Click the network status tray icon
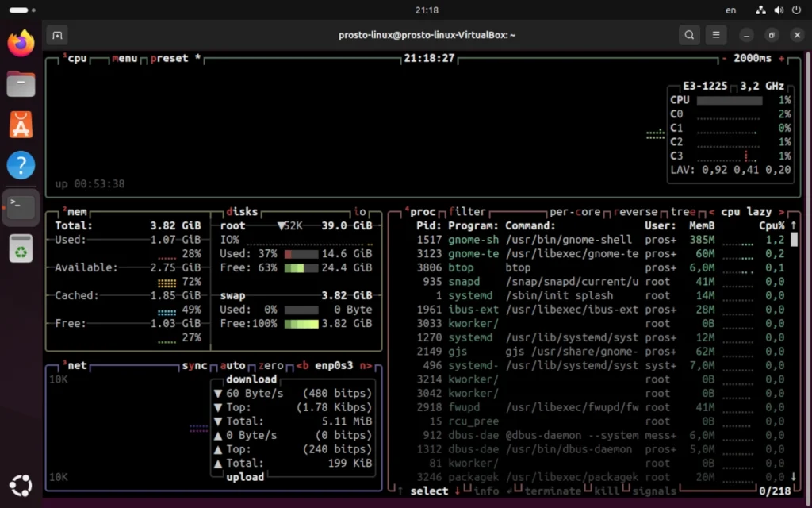 pyautogui.click(x=760, y=10)
